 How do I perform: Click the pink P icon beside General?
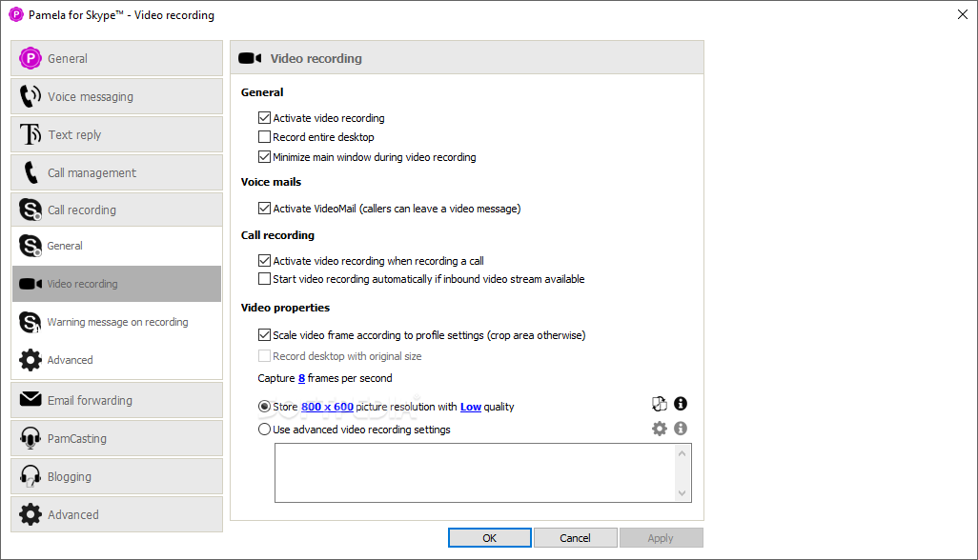(x=30, y=58)
